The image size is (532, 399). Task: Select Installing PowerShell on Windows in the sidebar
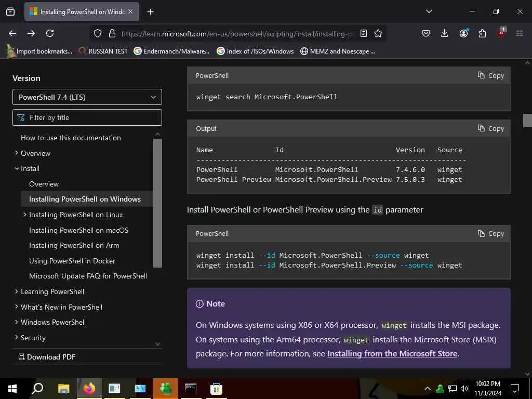[85, 199]
